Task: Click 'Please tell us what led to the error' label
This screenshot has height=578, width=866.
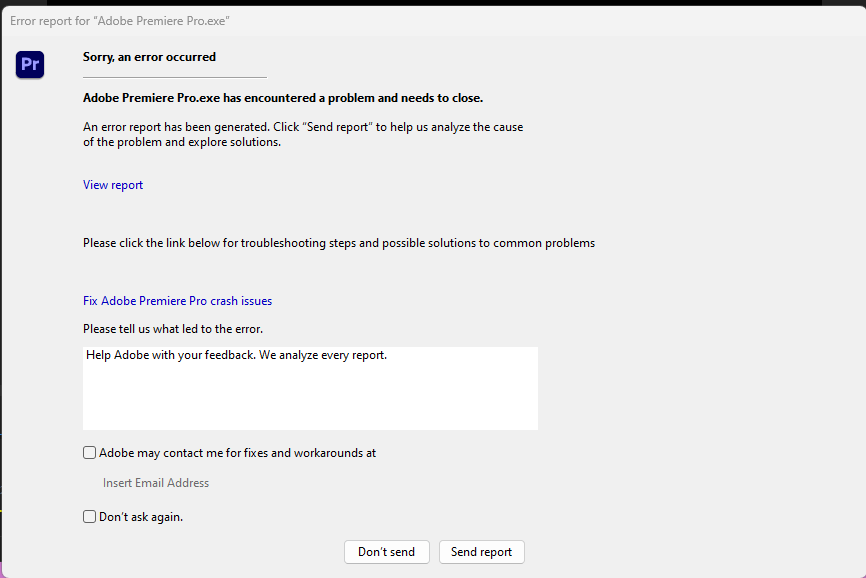Action: (x=173, y=329)
